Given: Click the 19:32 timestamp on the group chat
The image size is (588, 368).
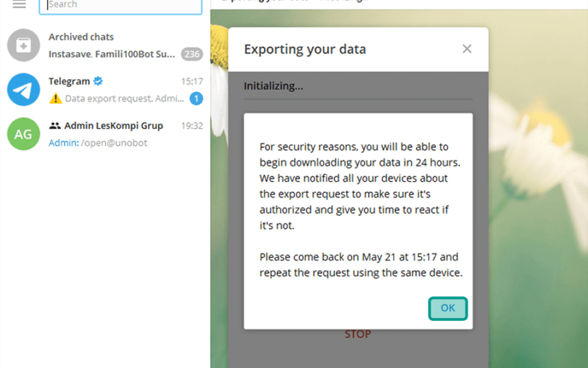Looking at the screenshot, I should [x=192, y=125].
